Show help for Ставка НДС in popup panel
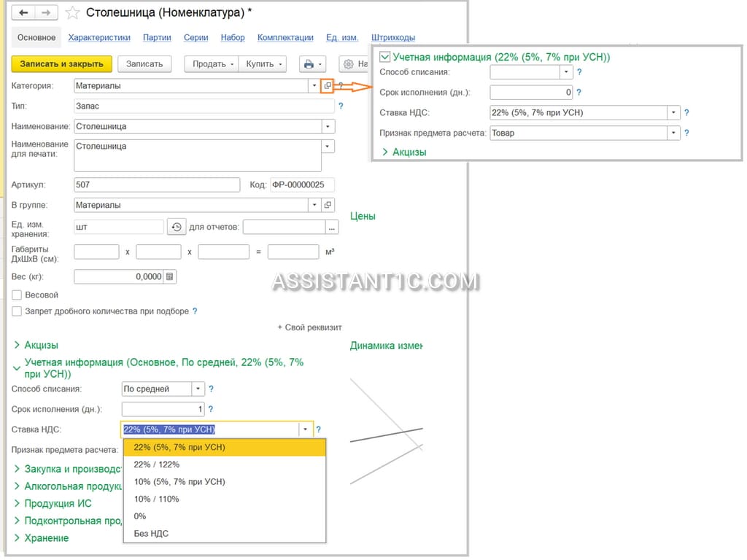This screenshot has height=560, width=747. [x=686, y=113]
